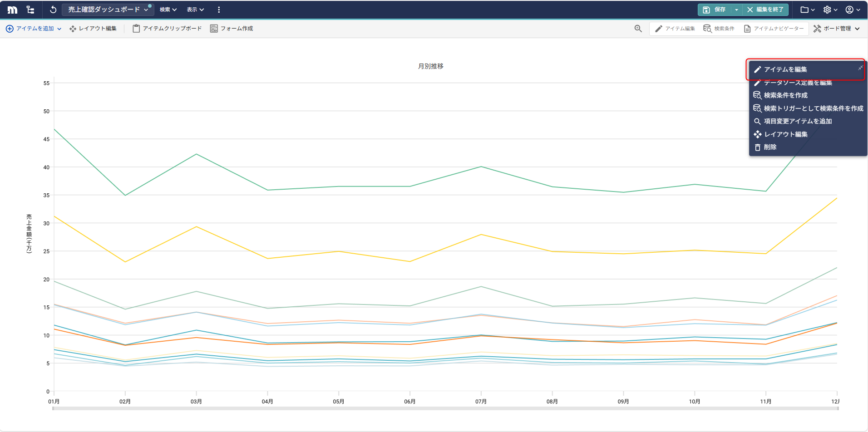Toggle アイテムナビゲーター panel in the toolbar
Viewport: 868px width, 432px height.
(x=774, y=29)
